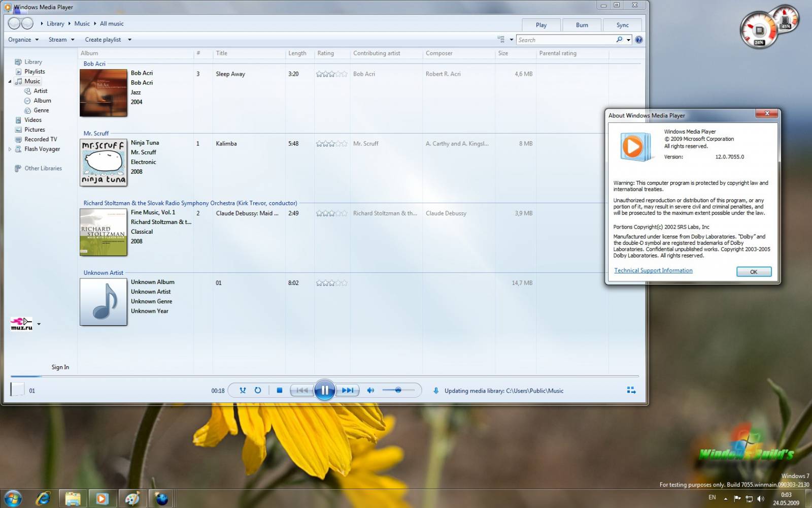Viewport: 812px width, 508px height.
Task: Click the Unknown Album music note artwork
Action: [x=104, y=302]
